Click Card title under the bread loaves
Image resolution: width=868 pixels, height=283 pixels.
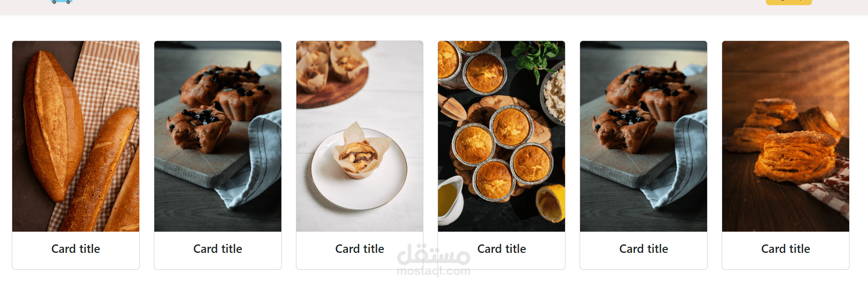(x=76, y=249)
